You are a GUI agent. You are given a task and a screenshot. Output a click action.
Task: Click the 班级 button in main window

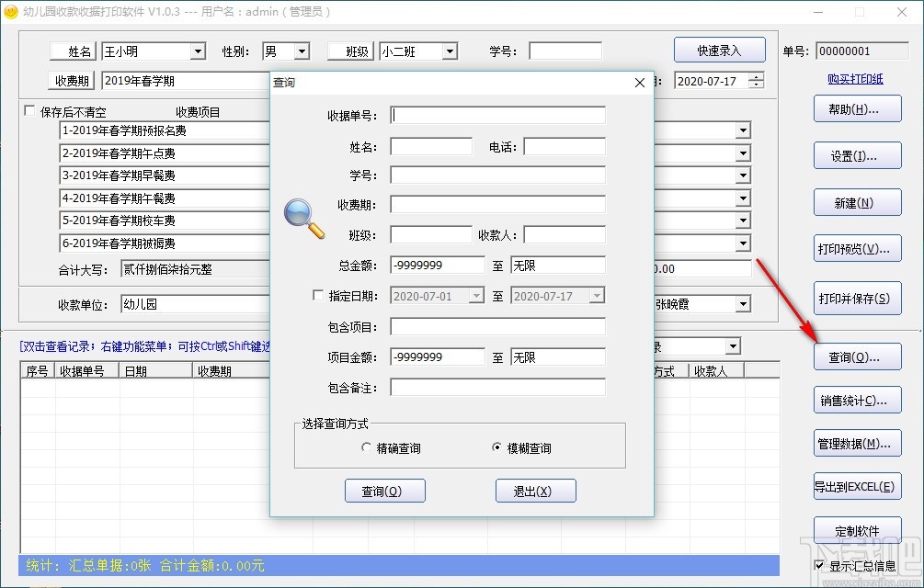click(x=351, y=51)
